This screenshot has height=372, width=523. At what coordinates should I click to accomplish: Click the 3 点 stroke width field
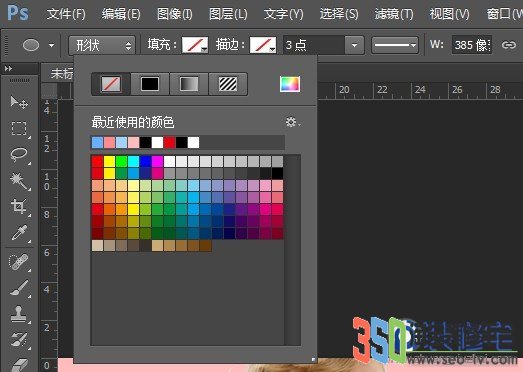click(x=314, y=45)
